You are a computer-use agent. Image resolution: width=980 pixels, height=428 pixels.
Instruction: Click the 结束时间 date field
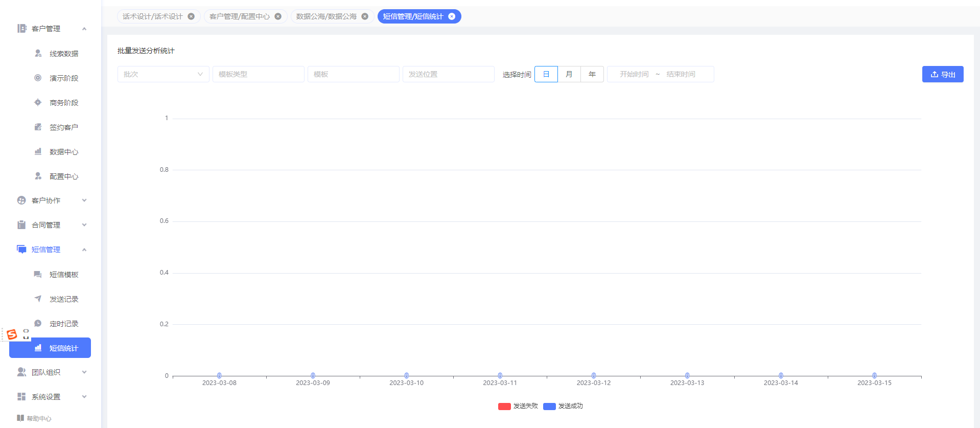click(681, 74)
